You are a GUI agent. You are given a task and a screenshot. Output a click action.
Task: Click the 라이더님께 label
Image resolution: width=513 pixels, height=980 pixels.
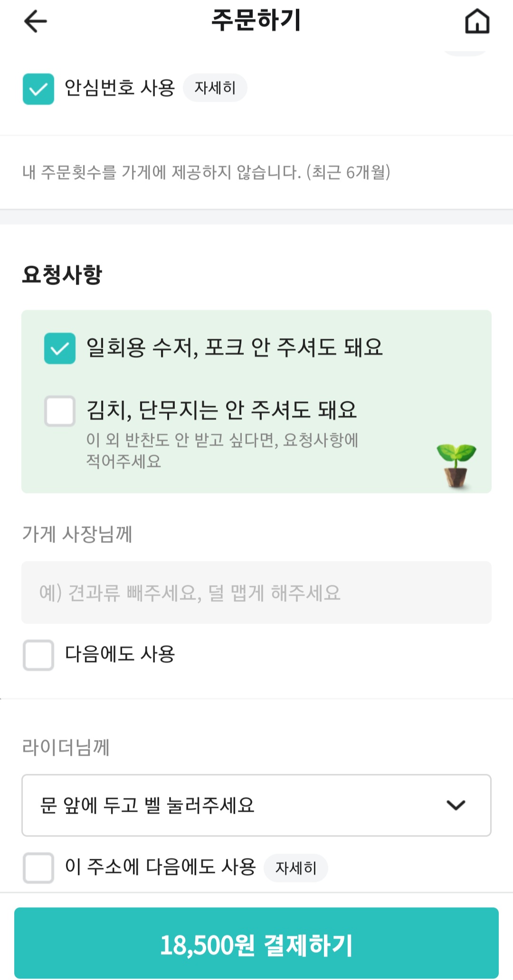click(x=66, y=747)
